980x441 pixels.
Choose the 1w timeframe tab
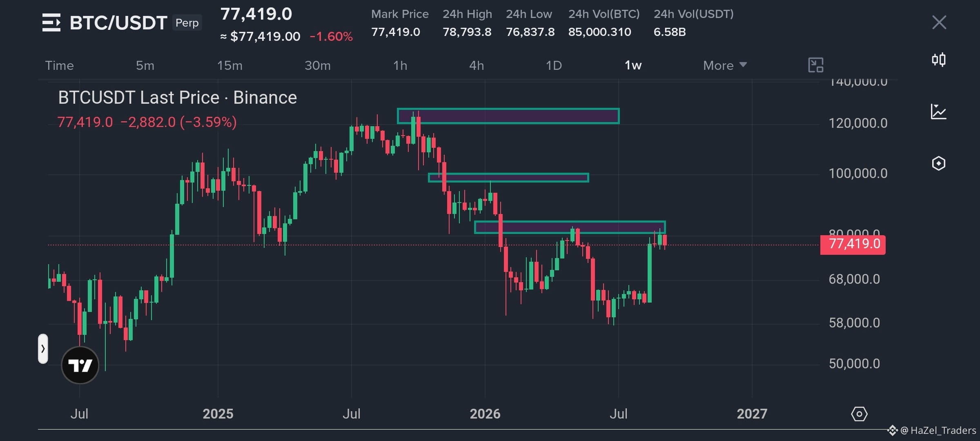(x=633, y=65)
